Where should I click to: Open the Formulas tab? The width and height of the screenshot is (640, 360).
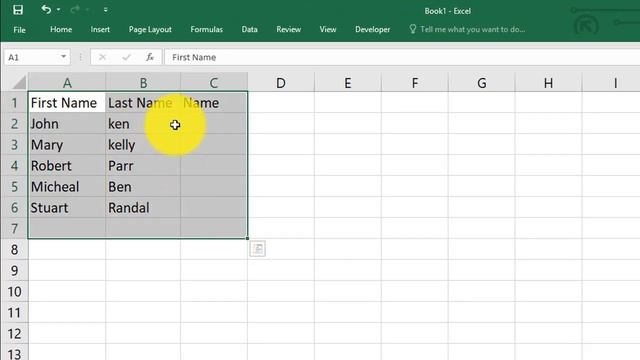[207, 29]
